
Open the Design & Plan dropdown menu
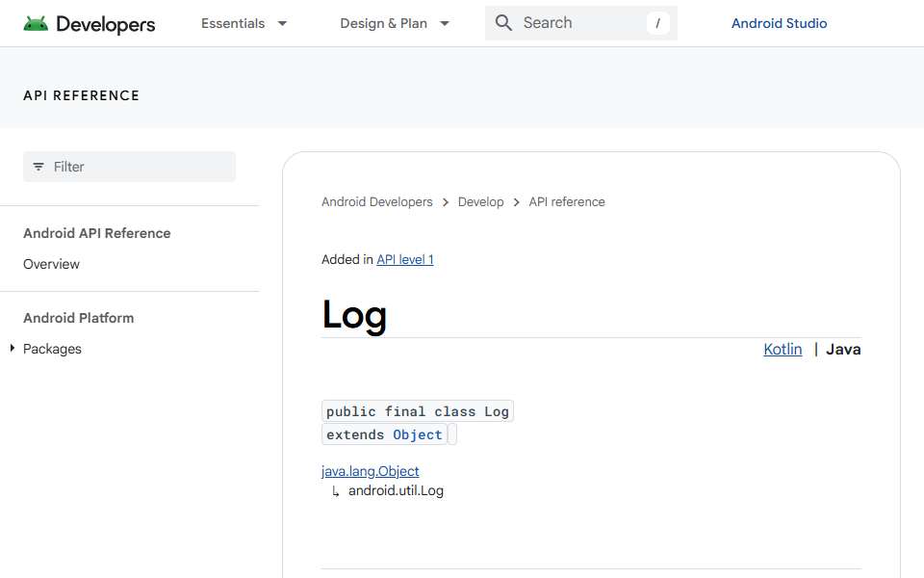click(x=395, y=23)
